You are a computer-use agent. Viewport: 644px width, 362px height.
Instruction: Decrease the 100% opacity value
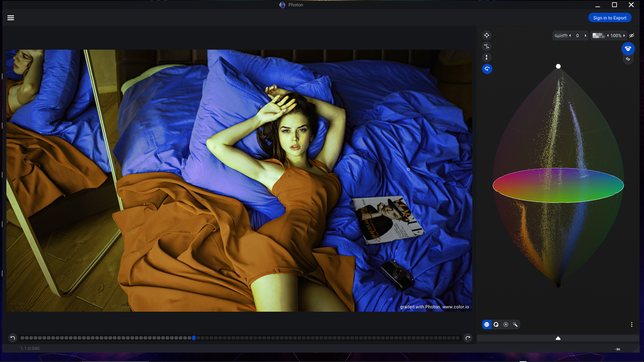tap(608, 36)
